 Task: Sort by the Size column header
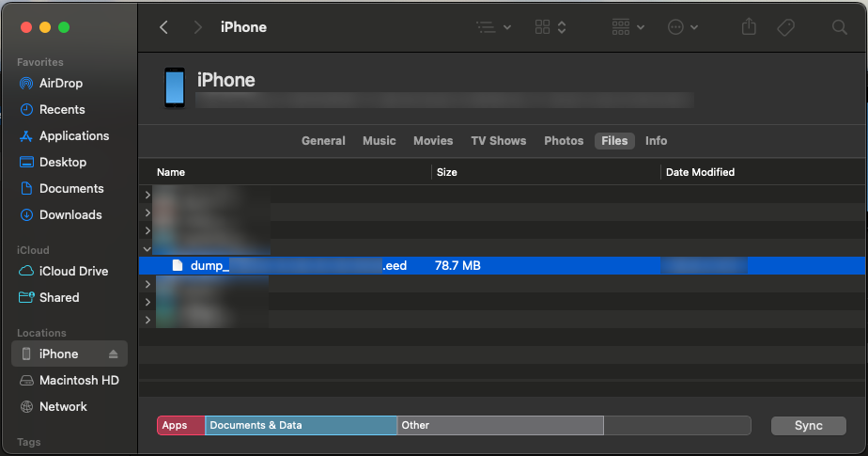click(447, 172)
